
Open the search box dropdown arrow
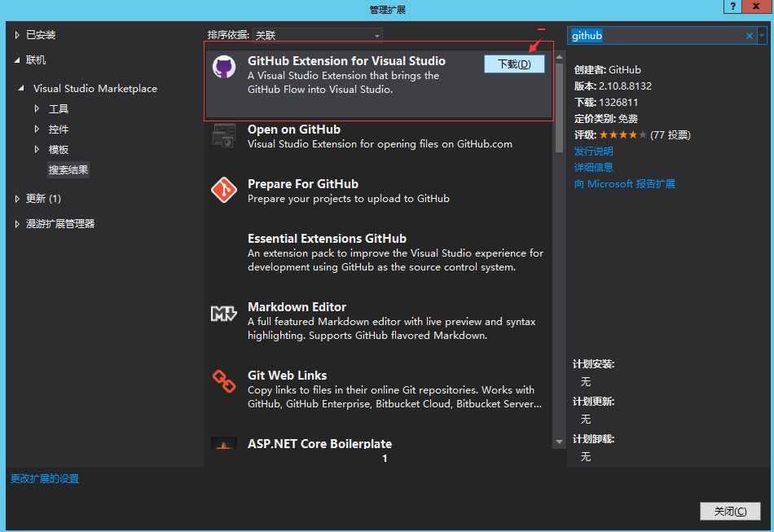point(762,36)
